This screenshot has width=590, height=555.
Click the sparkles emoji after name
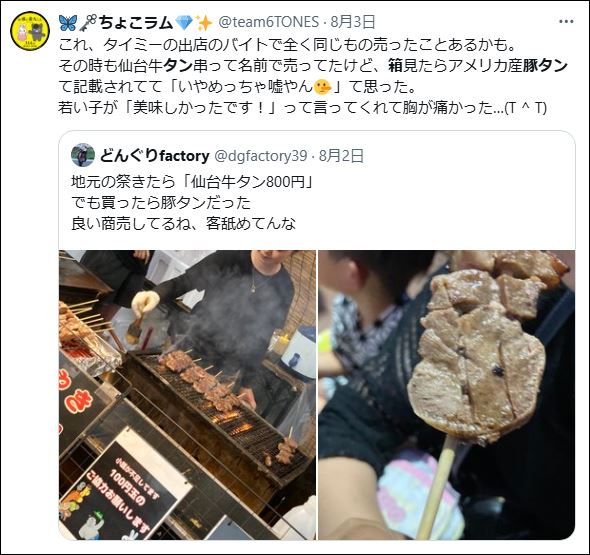pyautogui.click(x=204, y=23)
